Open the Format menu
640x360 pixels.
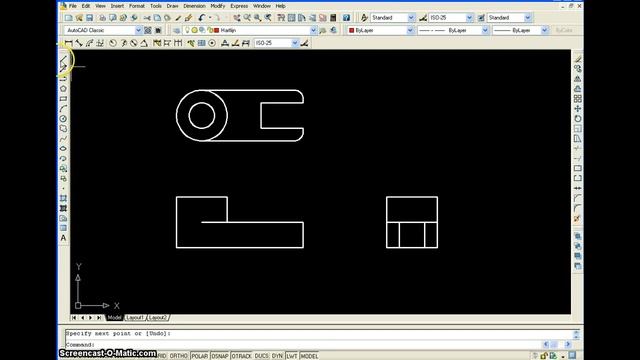pyautogui.click(x=137, y=6)
